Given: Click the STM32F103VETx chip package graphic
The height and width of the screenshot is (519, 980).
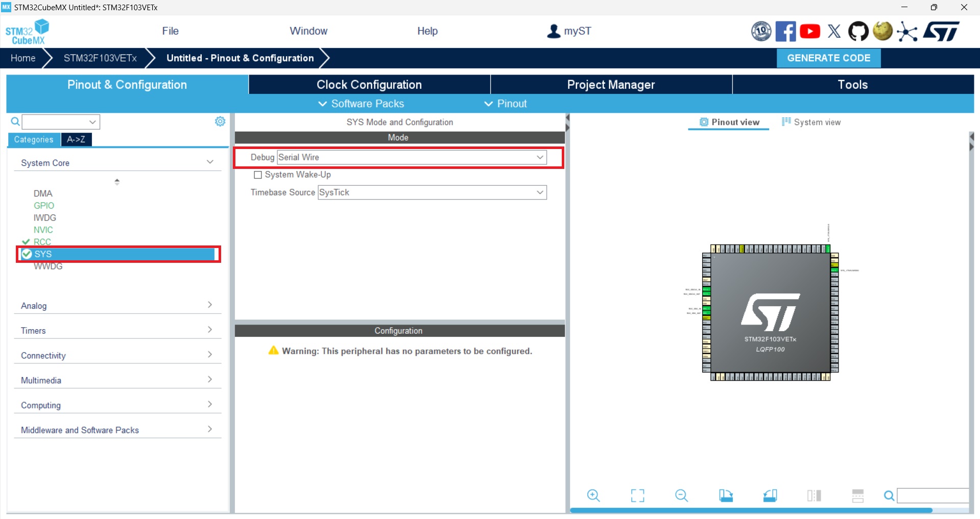Looking at the screenshot, I should click(771, 313).
